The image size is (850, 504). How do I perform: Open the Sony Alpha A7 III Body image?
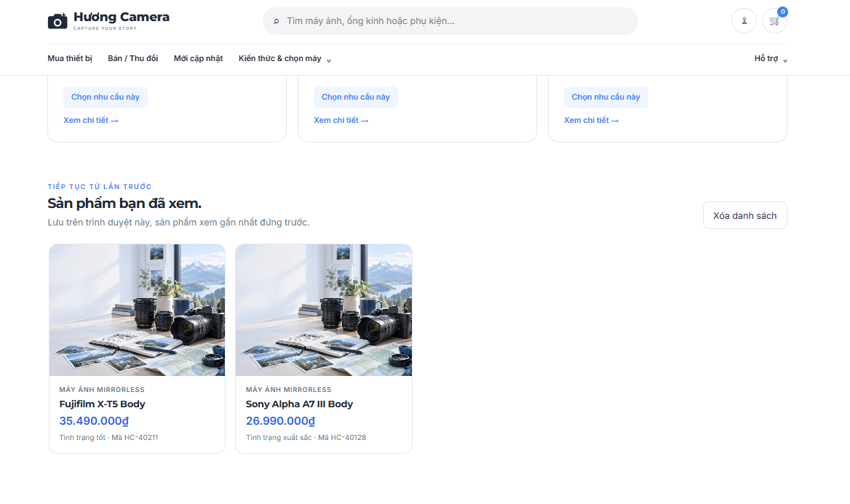tap(324, 310)
